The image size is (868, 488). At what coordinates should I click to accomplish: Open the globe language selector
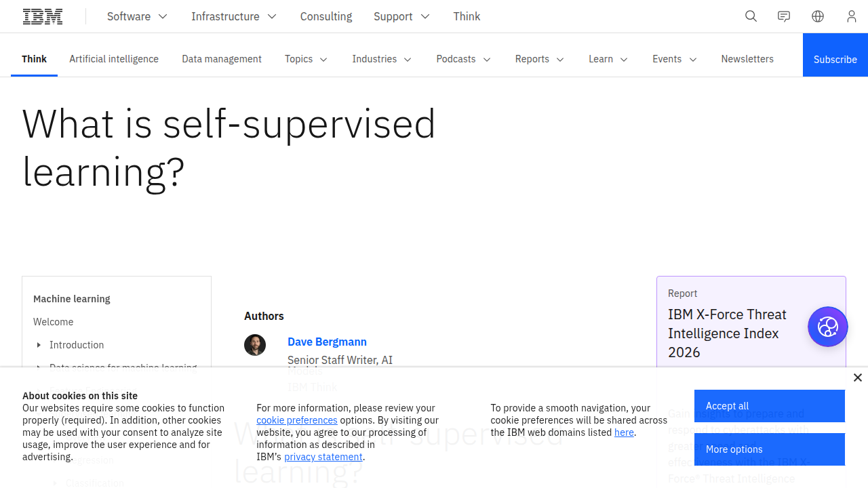pyautogui.click(x=818, y=16)
